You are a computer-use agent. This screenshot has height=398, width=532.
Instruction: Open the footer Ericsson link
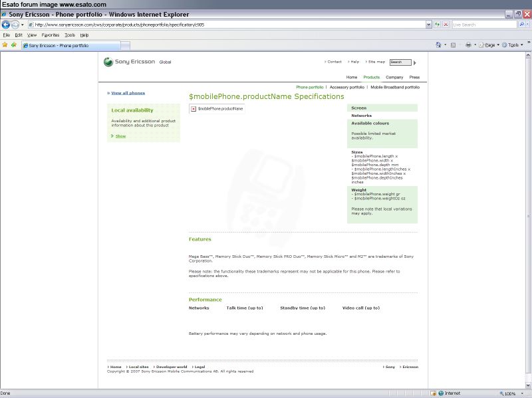tap(410, 367)
